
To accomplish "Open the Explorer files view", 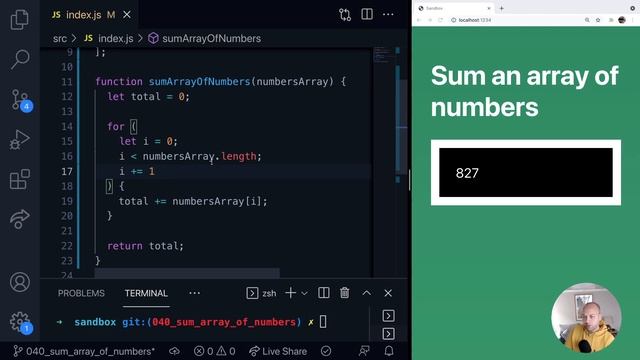I will click(20, 20).
